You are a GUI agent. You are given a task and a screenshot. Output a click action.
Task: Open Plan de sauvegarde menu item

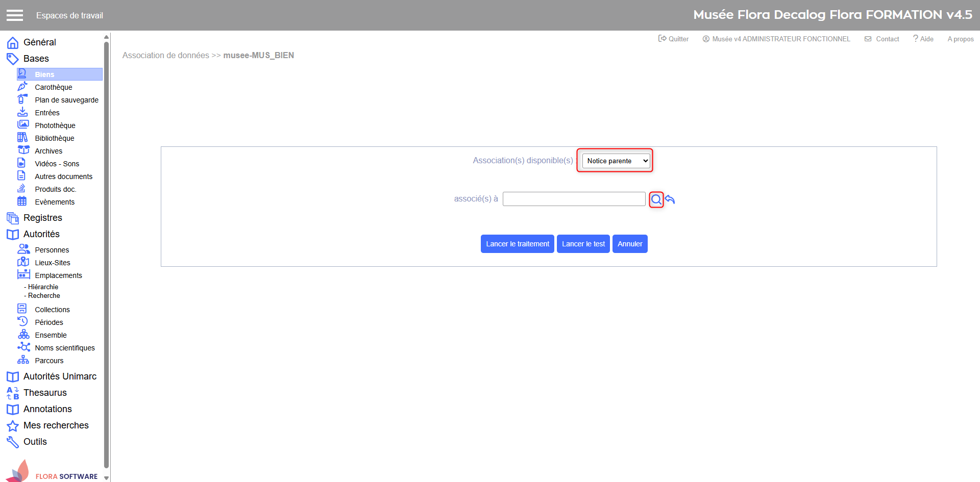click(x=66, y=100)
